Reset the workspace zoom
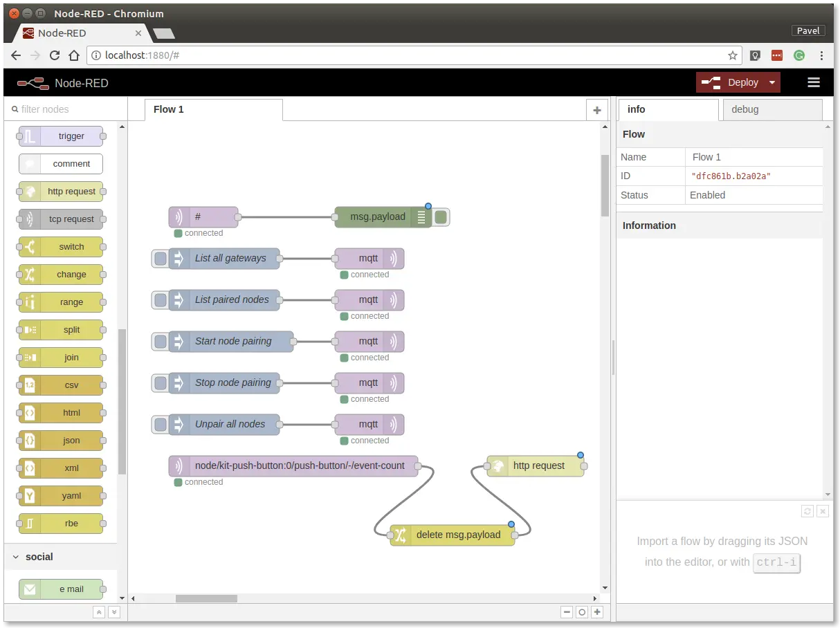 coord(582,612)
